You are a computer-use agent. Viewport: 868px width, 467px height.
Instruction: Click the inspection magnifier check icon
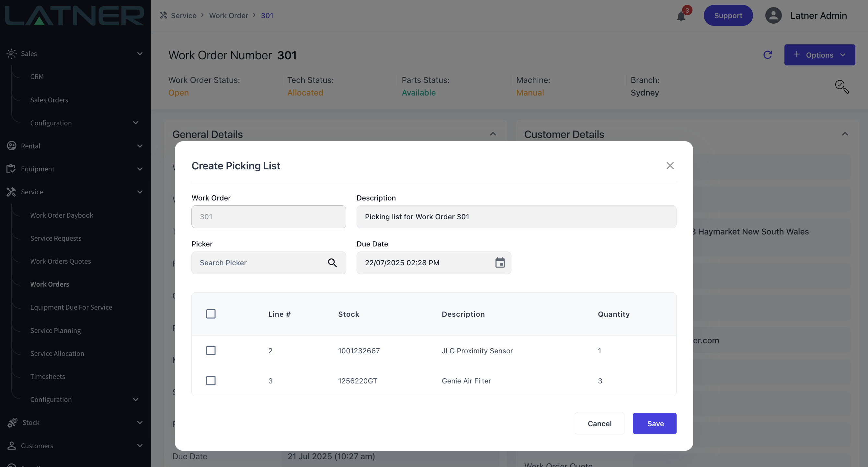(x=841, y=86)
